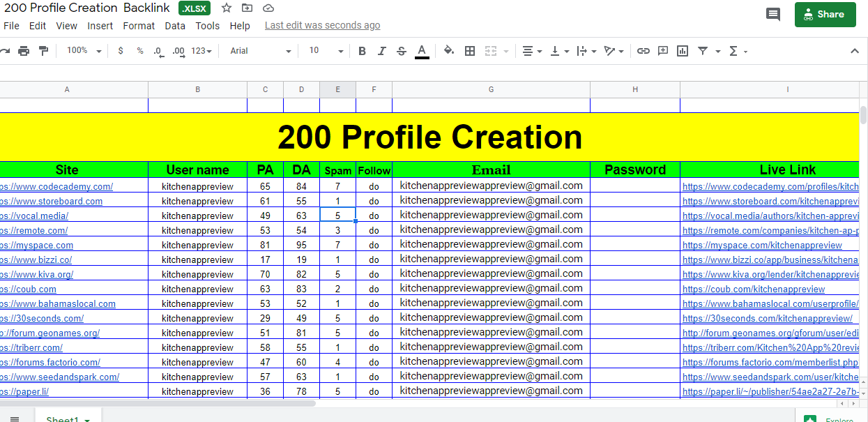The width and height of the screenshot is (868, 422).
Task: Open the Borders tool
Action: coord(470,51)
